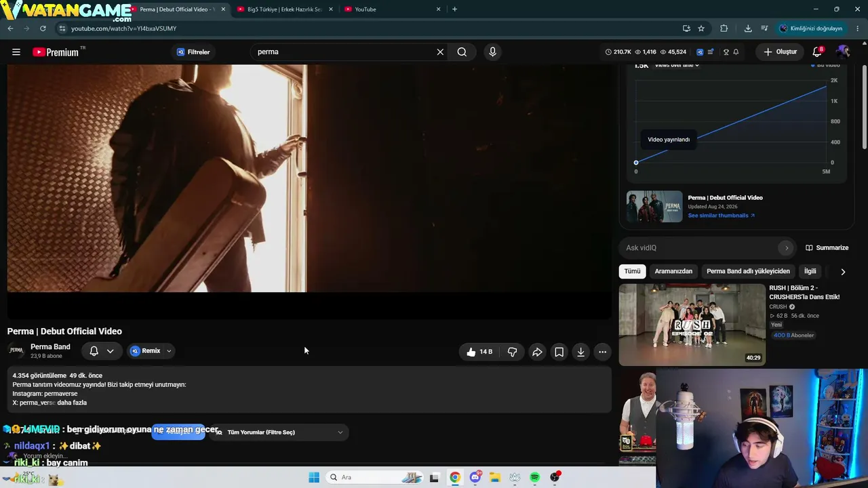The width and height of the screenshot is (868, 488).
Task: Open the Filtreler filter menu
Action: click(x=193, y=52)
